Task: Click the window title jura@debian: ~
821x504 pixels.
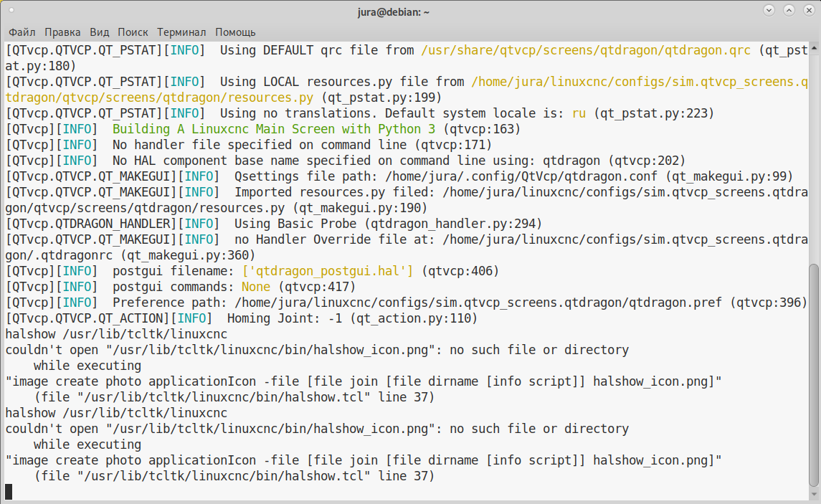Action: click(394, 12)
